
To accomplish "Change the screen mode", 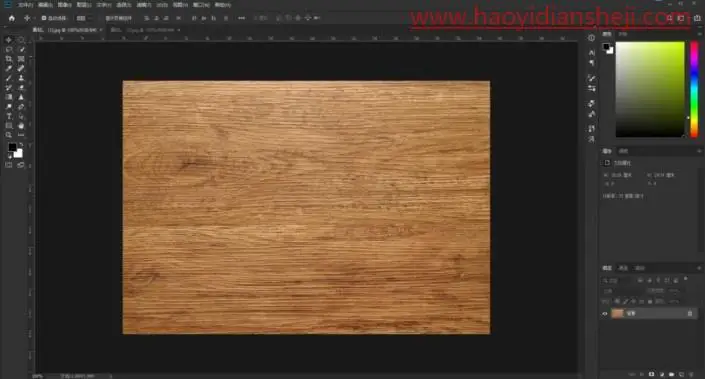I will tap(21, 165).
